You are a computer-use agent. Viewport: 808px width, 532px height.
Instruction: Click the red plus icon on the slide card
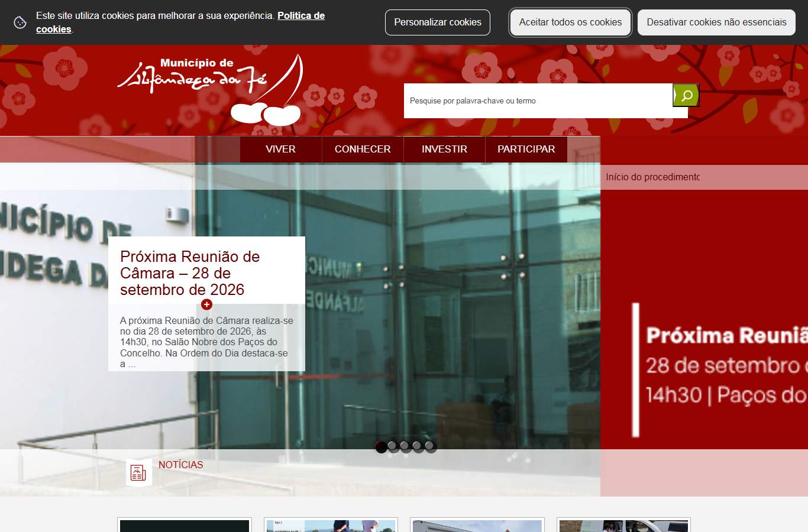point(206,304)
